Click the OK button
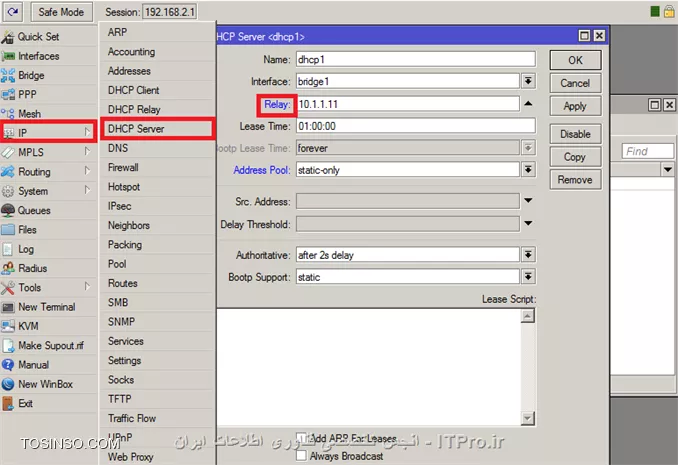The image size is (678, 465). 575,60
